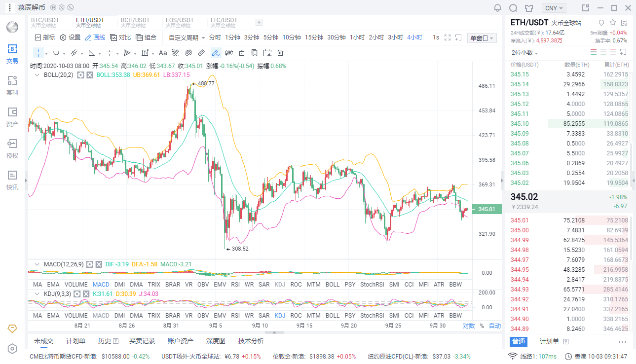Toggle percentage % scale
The width and height of the screenshot is (636, 364).
coord(482,326)
